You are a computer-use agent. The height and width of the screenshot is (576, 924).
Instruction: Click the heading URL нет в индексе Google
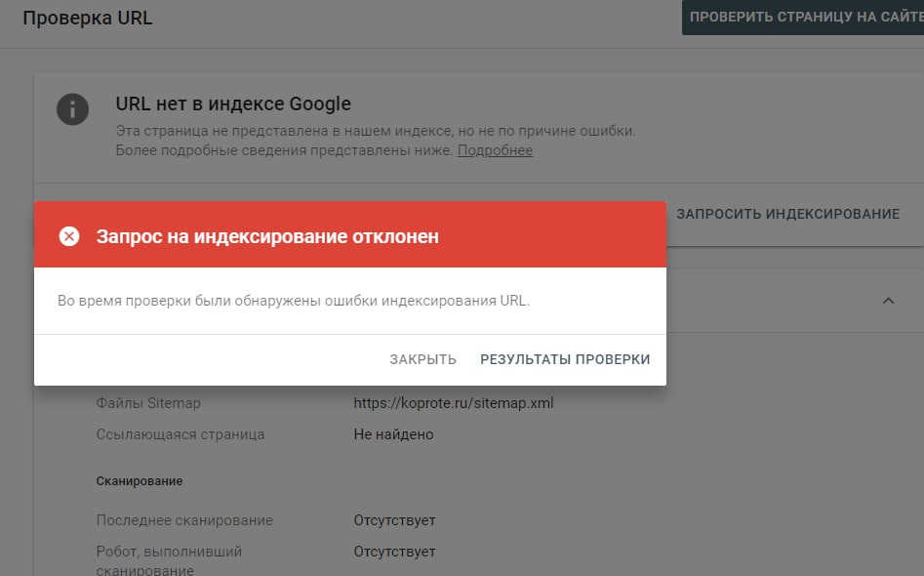click(x=233, y=103)
